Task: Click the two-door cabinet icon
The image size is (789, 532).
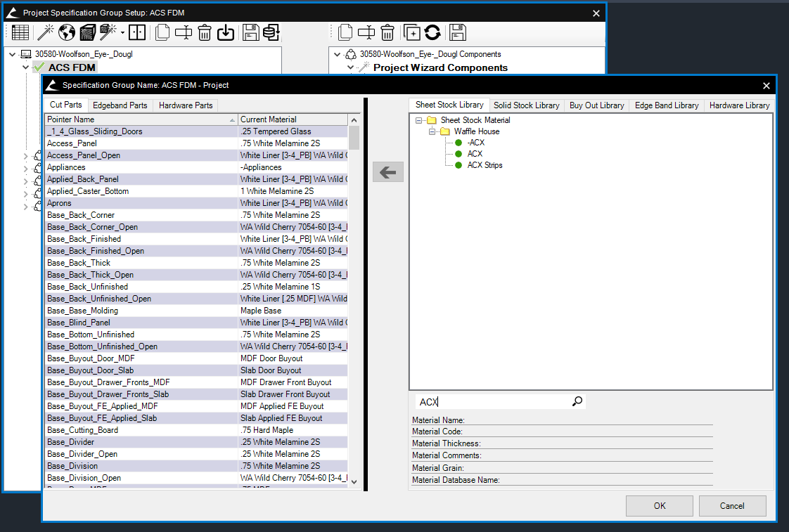Action: point(137,33)
